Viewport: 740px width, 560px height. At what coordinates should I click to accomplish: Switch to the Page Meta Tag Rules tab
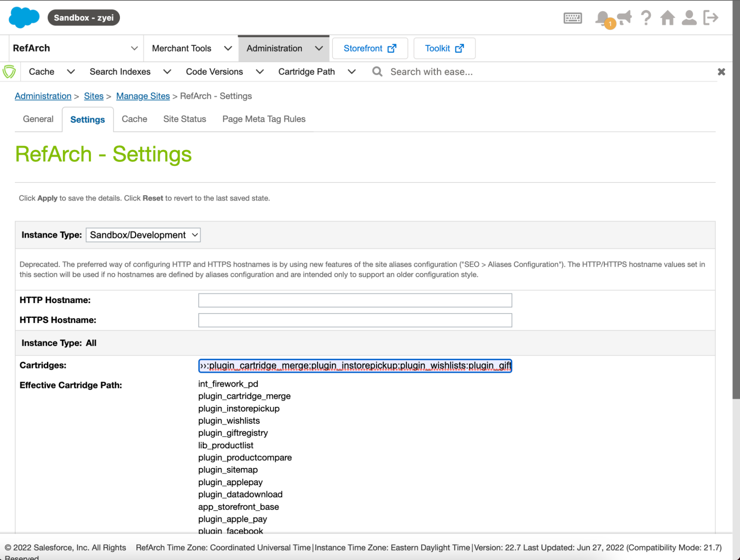tap(264, 119)
